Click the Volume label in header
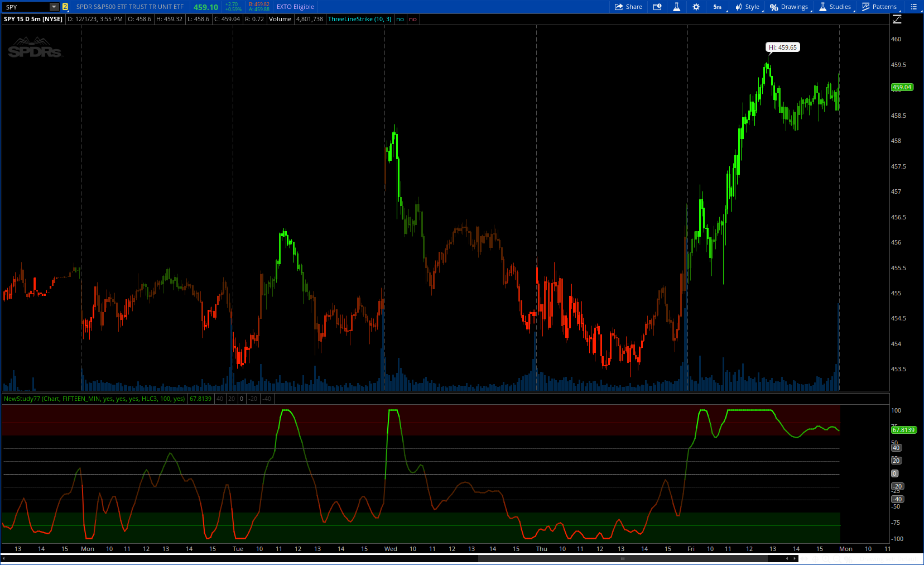The image size is (924, 565). (x=280, y=19)
